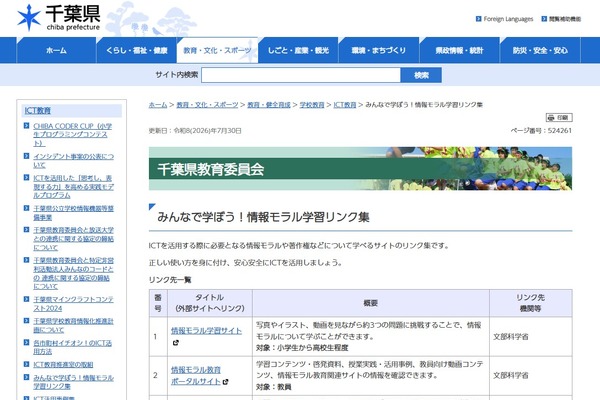This screenshot has height=400, width=600.
Task: Click the 検索 search button
Action: [x=421, y=75]
